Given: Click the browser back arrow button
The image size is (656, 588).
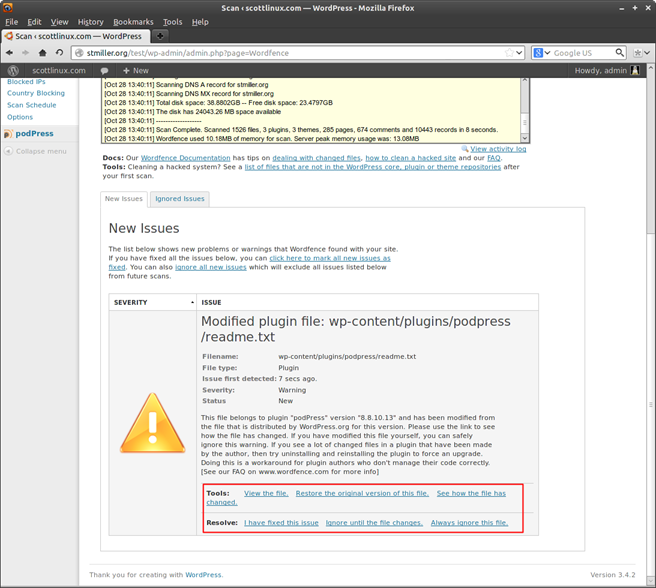Looking at the screenshot, I should click(10, 53).
